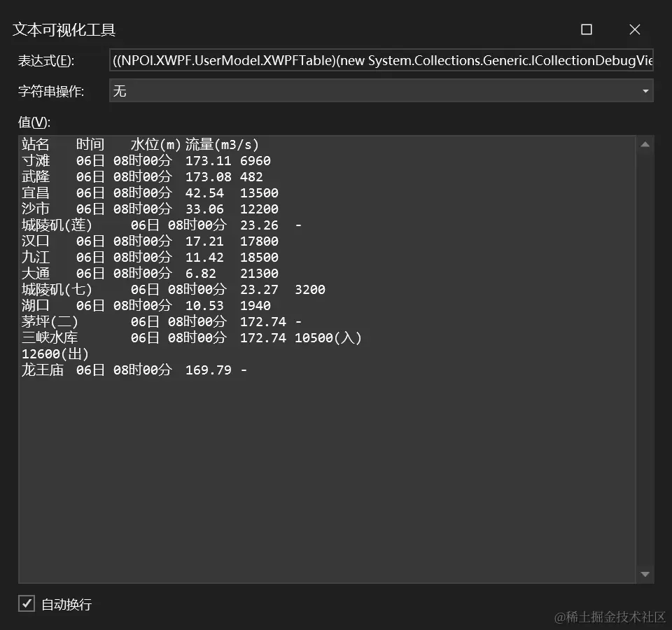
Task: Select the station name 沙市
Action: (x=36, y=209)
